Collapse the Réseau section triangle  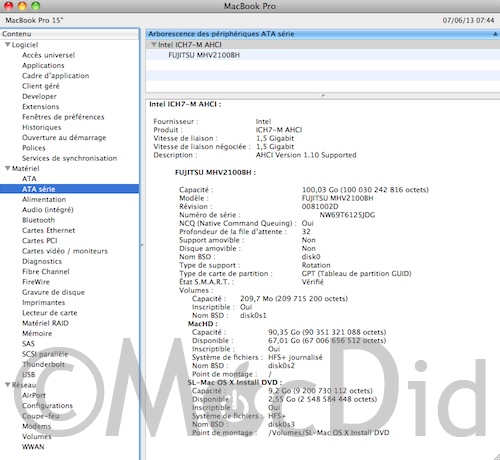(x=7, y=385)
